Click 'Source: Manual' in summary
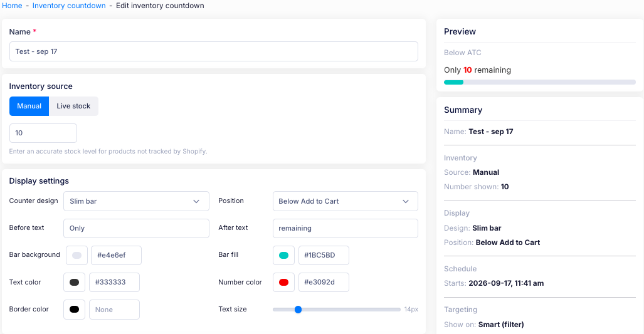This screenshot has height=334, width=644. coord(472,172)
